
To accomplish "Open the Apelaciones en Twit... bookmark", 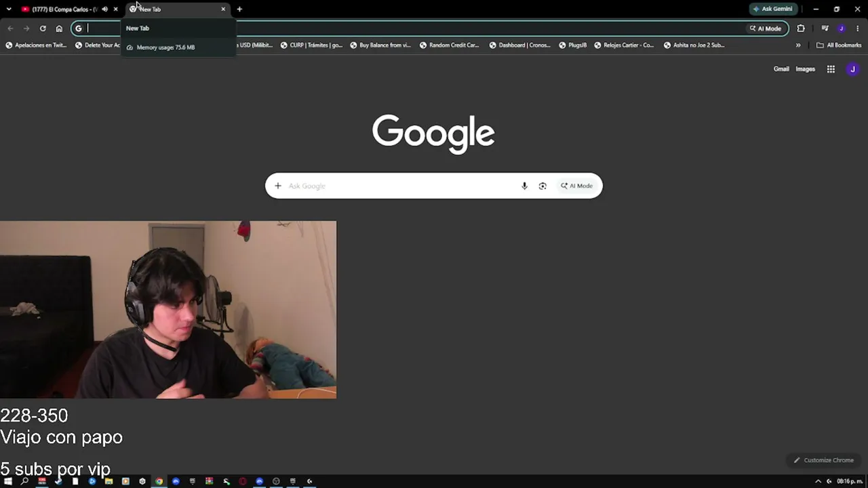I will tap(36, 45).
